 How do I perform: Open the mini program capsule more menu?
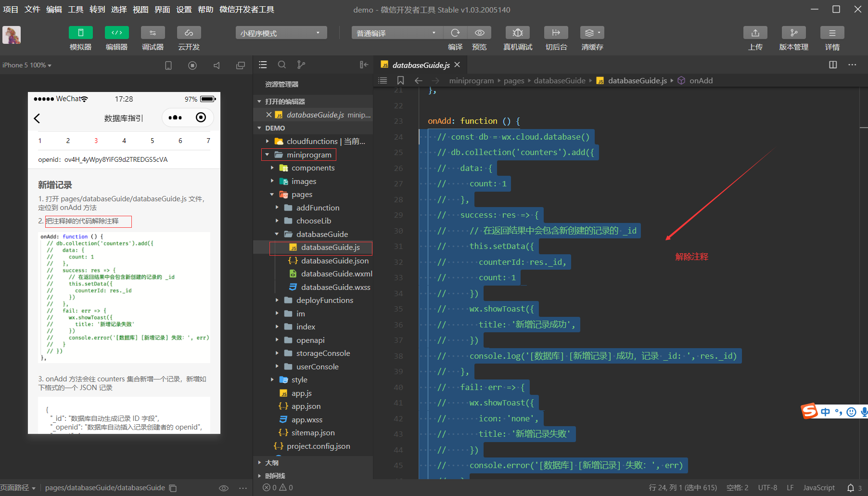pos(175,117)
